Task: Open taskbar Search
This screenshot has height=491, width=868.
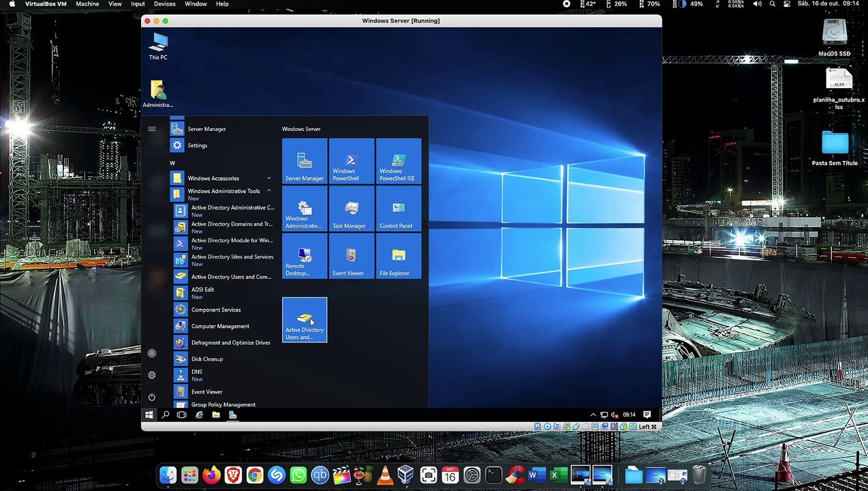Action: tap(166, 415)
